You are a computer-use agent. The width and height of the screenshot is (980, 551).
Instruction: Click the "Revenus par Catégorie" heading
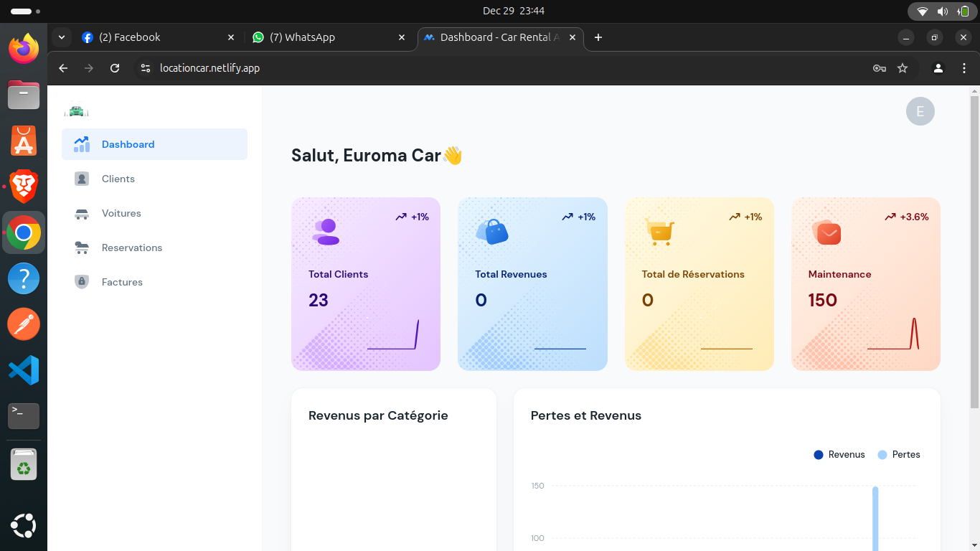tap(378, 415)
